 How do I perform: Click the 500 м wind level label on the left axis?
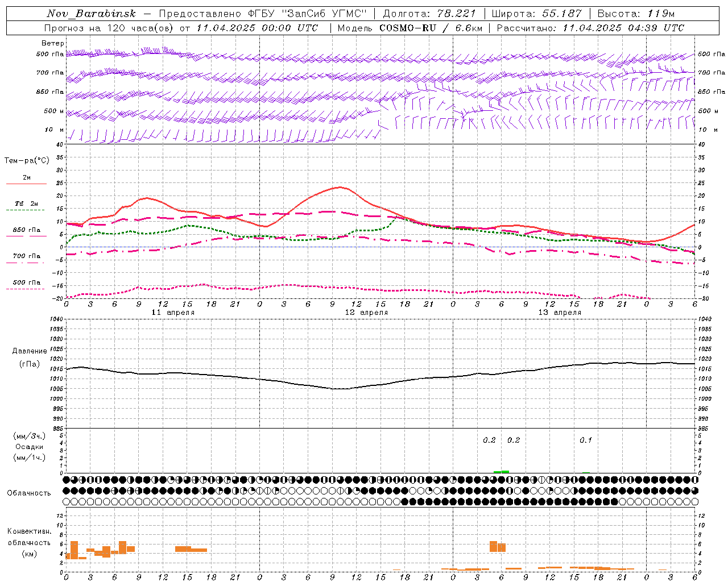coord(54,111)
